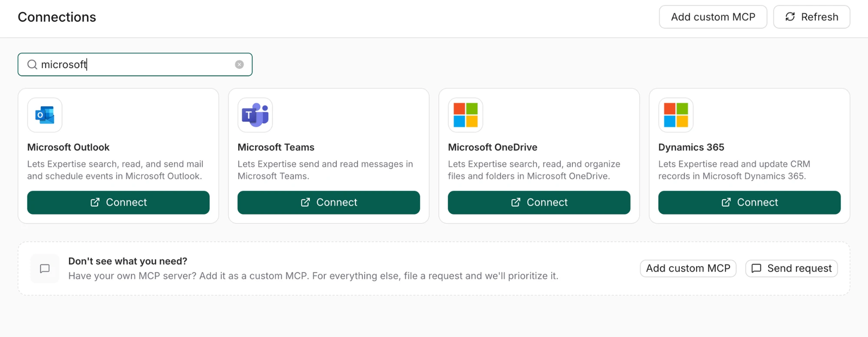The width and height of the screenshot is (868, 337).
Task: Connect Microsoft Outlook
Action: tap(118, 202)
